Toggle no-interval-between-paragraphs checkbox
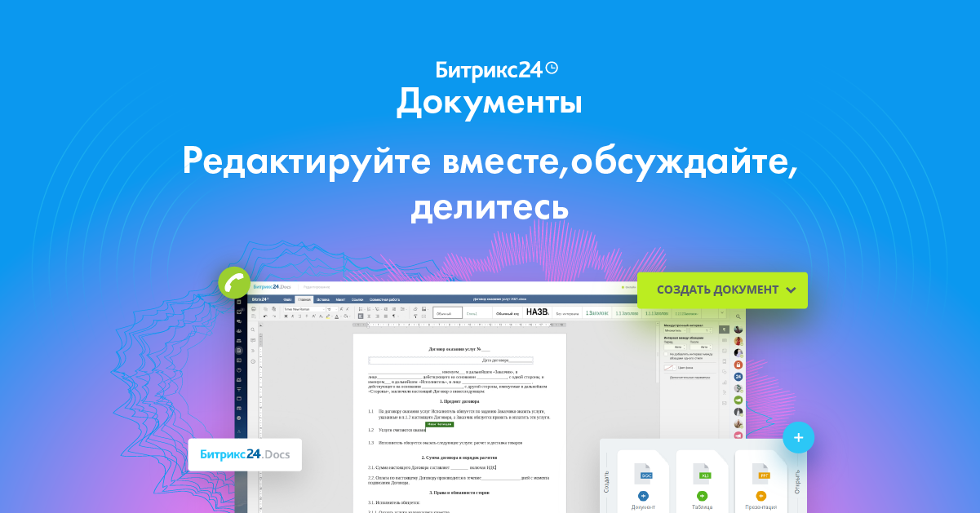Viewport: 980px width, 513px height. pyautogui.click(x=666, y=354)
